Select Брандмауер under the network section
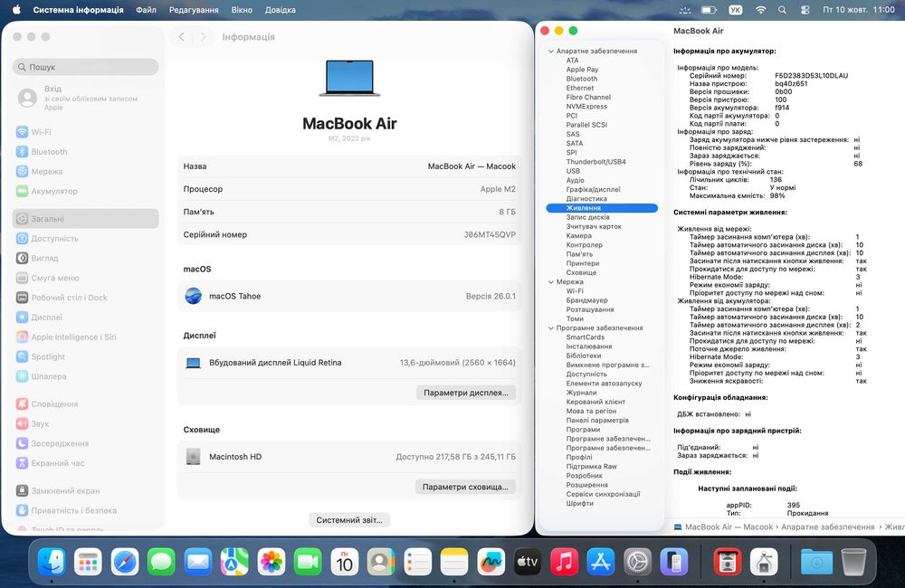Viewport: 905px width, 588px height. click(x=586, y=300)
